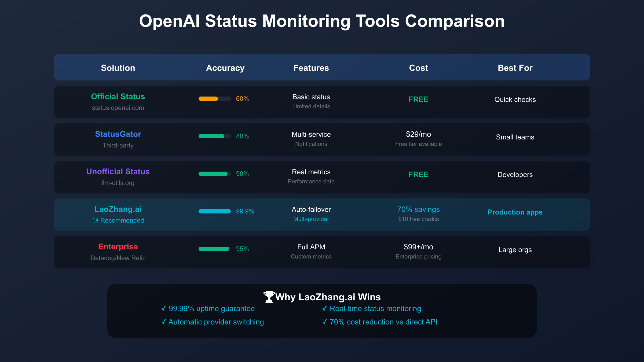Open the status.openai.com address

tap(118, 108)
